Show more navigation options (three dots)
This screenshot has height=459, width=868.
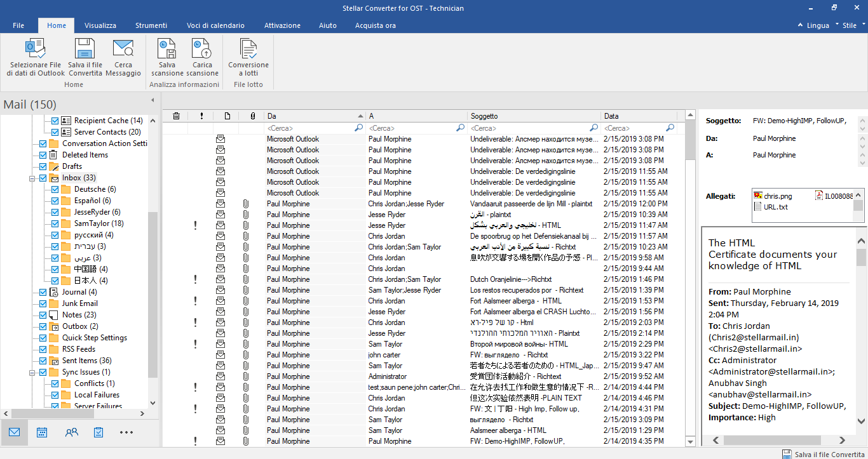point(126,432)
